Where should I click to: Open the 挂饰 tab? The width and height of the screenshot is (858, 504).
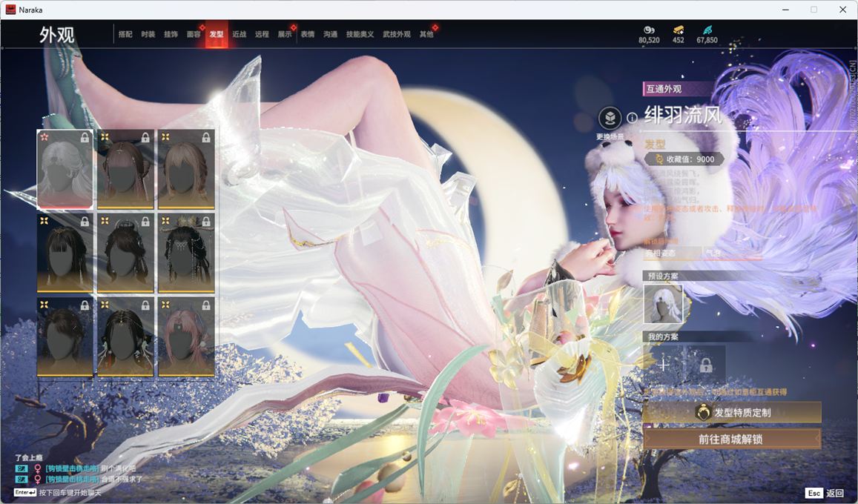point(171,34)
